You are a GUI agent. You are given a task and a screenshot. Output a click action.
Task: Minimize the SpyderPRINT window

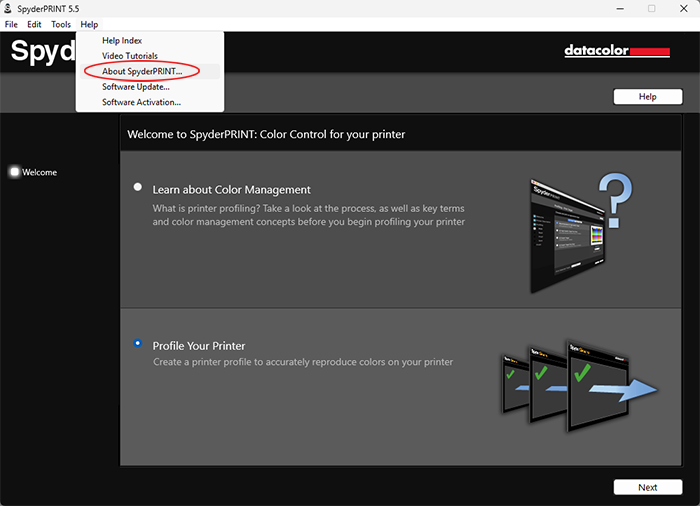pos(606,8)
